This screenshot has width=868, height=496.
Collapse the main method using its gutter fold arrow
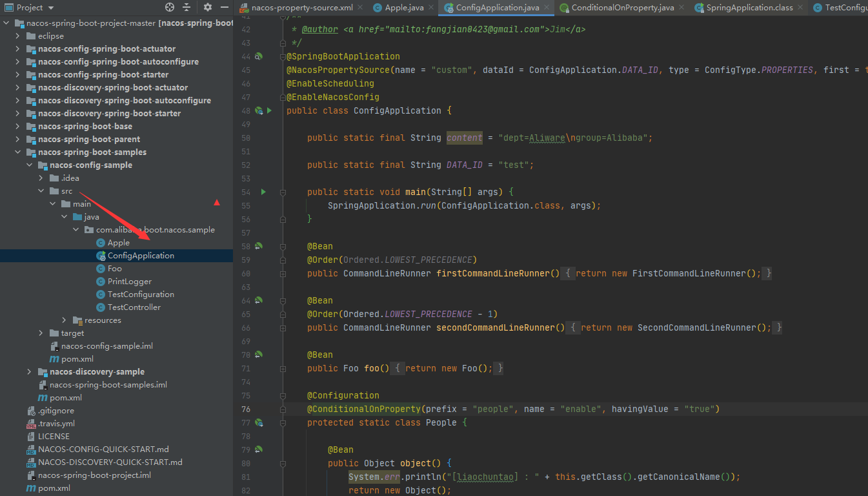(282, 191)
